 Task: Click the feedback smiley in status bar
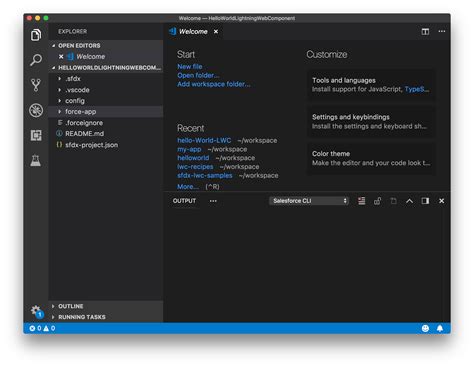click(425, 328)
